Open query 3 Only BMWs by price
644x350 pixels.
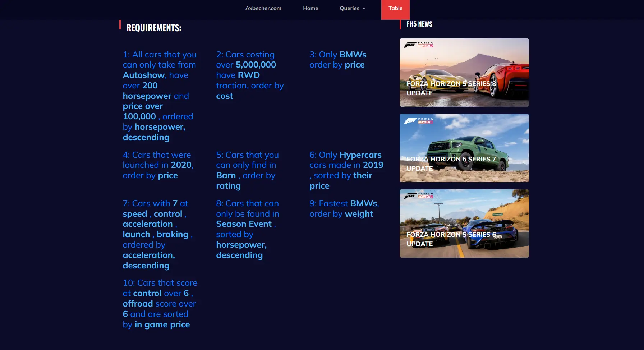click(x=338, y=60)
